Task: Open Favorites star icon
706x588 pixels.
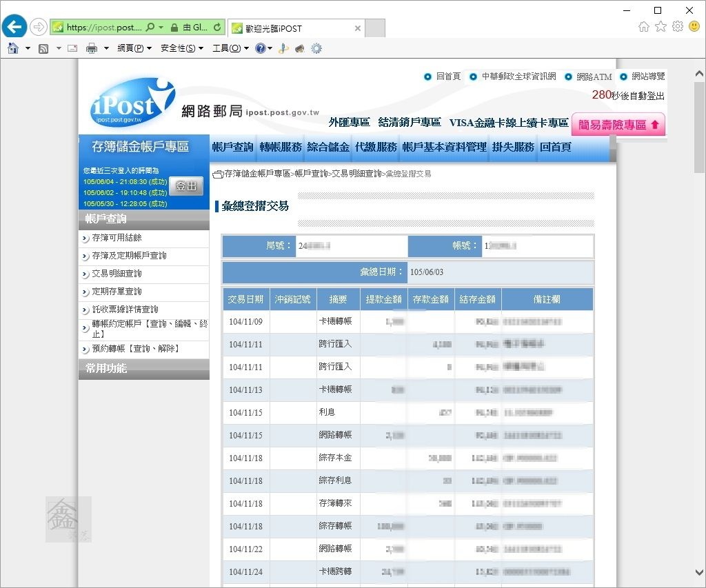Action: 660,27
